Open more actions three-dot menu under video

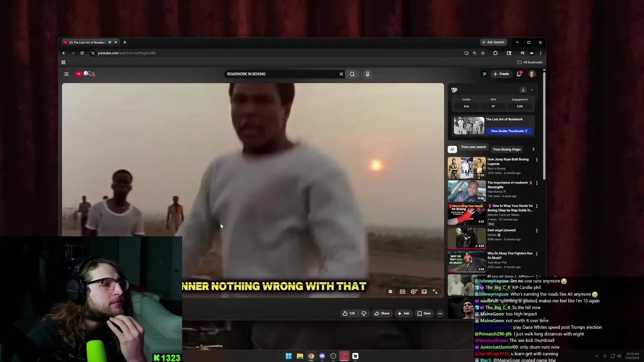440,313
